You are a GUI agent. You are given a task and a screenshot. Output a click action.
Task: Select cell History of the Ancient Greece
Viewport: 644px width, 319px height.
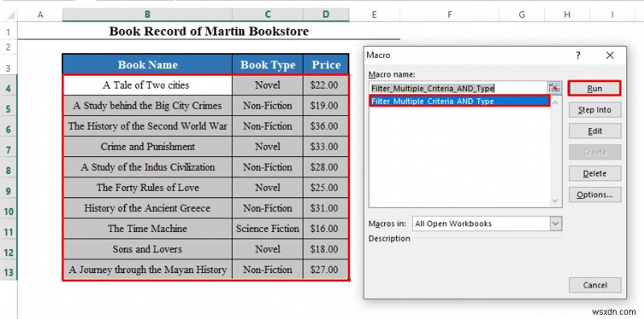147,209
